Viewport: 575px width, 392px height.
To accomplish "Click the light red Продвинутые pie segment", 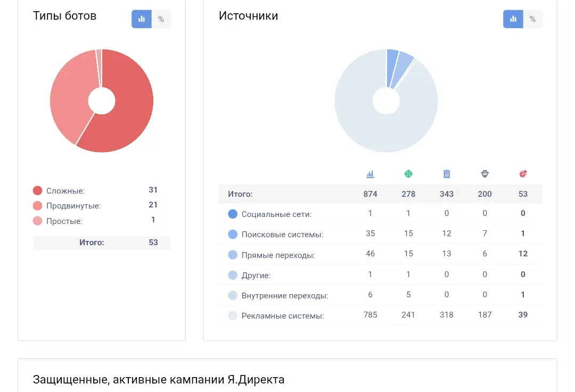I will pyautogui.click(x=70, y=95).
